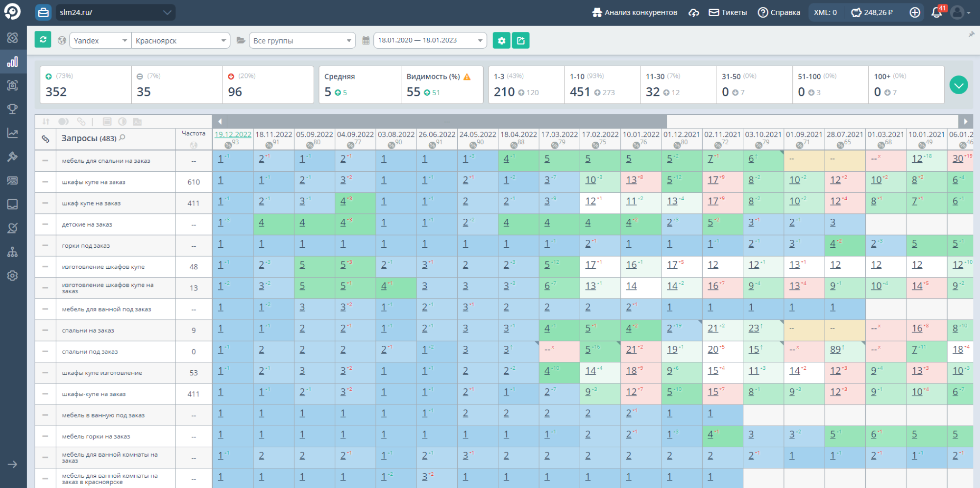Filter by improved positions card 352
Screen dimensions: 980x488
click(86, 85)
